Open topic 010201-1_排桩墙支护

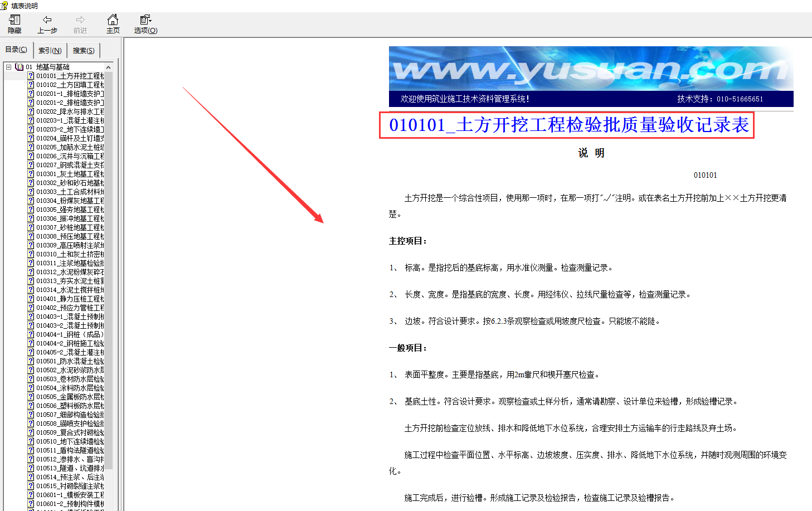[70, 94]
